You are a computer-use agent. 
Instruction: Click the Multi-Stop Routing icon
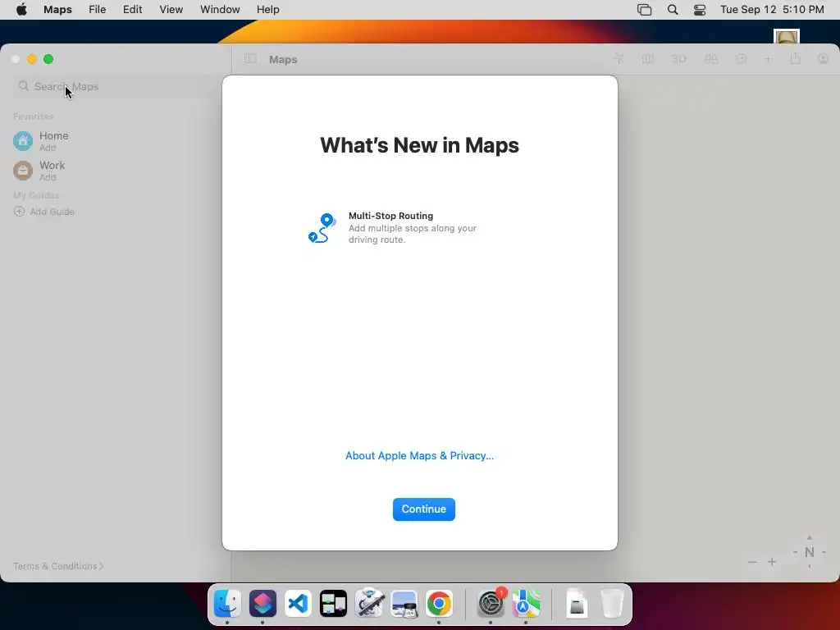[x=322, y=228]
